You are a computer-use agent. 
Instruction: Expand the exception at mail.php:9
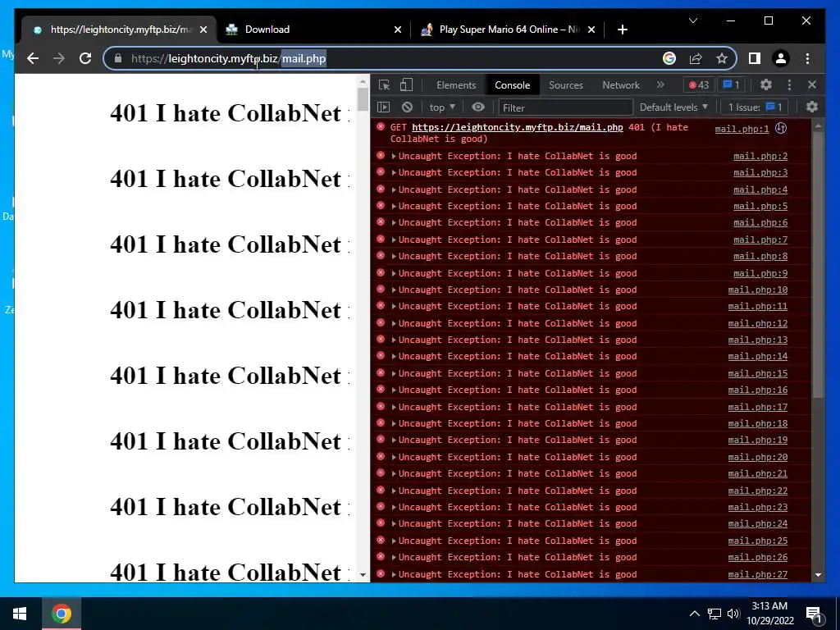pos(394,273)
